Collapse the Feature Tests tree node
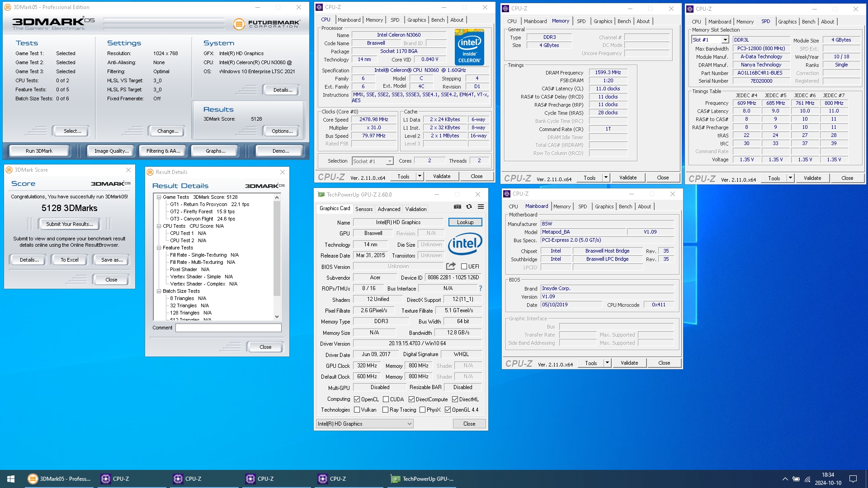The image size is (868, 488). (x=159, y=248)
